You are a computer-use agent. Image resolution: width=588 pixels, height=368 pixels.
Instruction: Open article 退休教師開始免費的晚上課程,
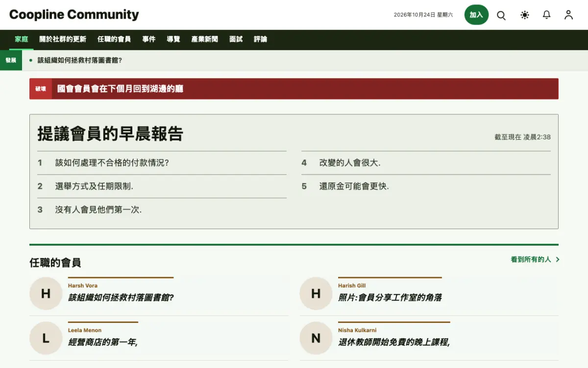coord(394,342)
